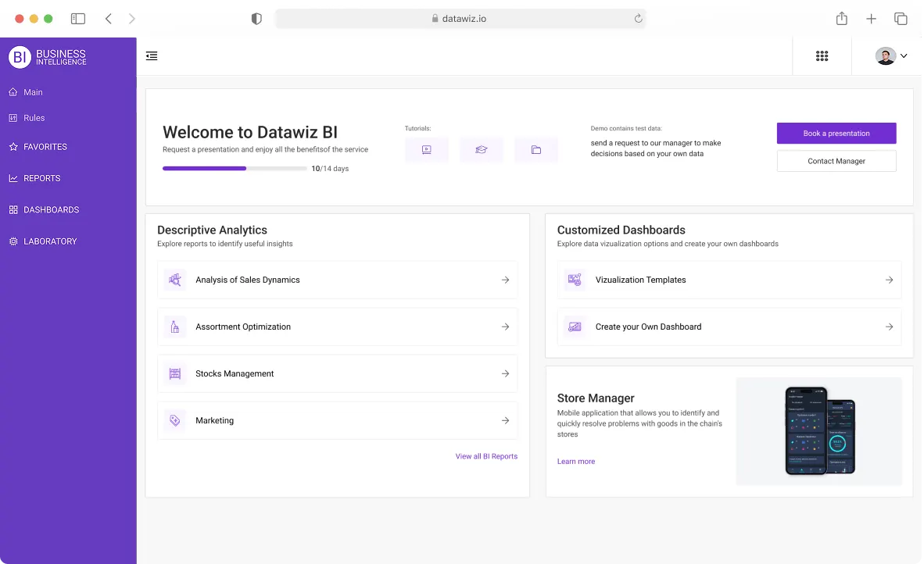Click Contact Manager button

[x=836, y=161]
